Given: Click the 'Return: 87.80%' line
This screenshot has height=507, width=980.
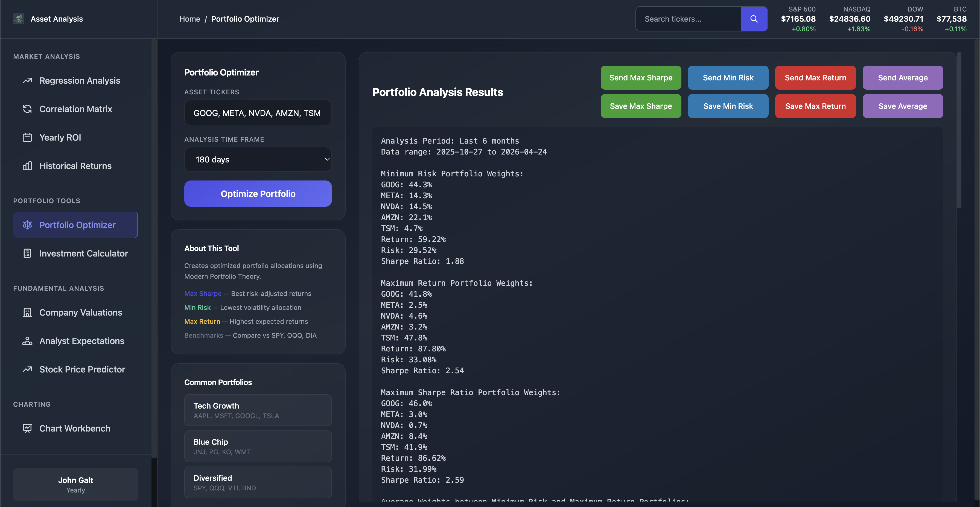Looking at the screenshot, I should tap(413, 349).
